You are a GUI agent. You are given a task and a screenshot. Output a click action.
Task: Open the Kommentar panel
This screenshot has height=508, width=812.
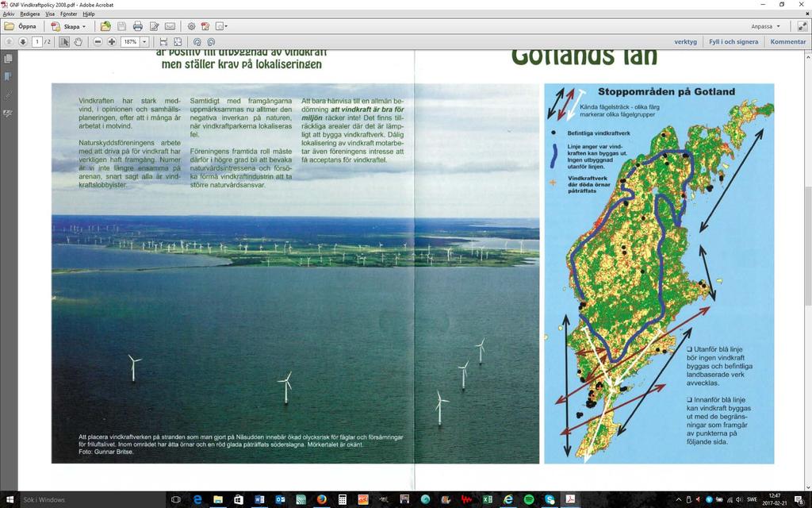pos(787,41)
